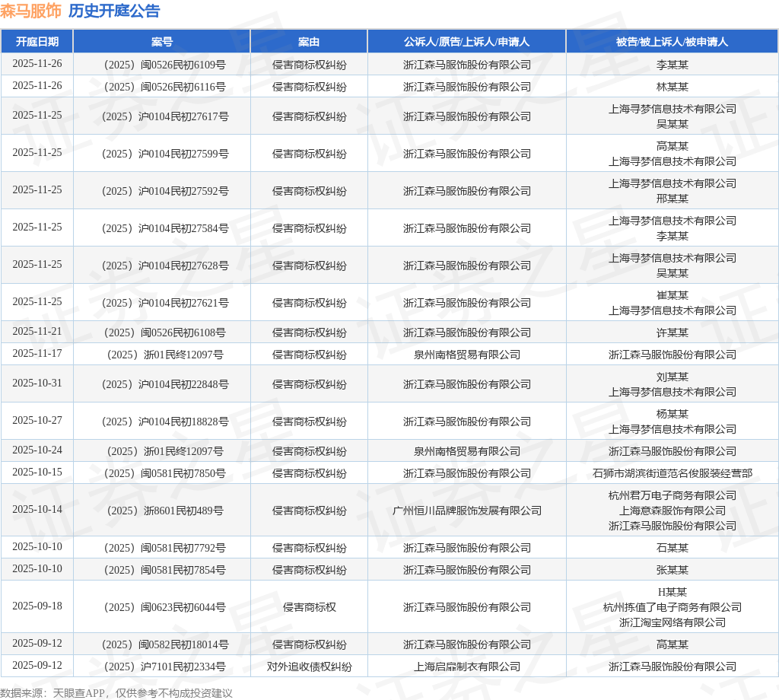This screenshot has height=700, width=779.
Task: Click plaintiff 广州恒川品牌服饰发展有限公司
Action: pos(466,511)
